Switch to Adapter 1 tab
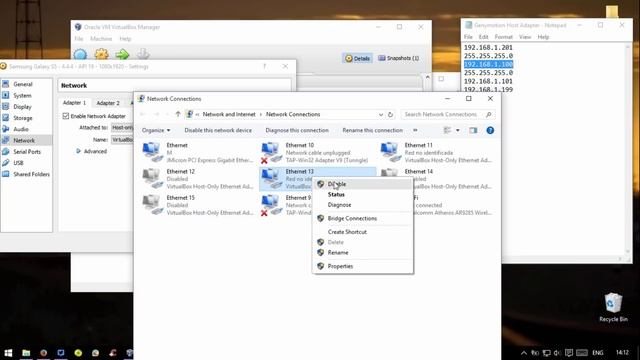The image size is (640, 360). 74,103
